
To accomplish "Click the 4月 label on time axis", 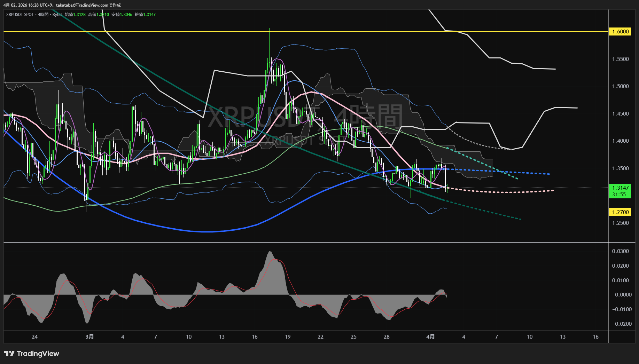I will pos(430,337).
